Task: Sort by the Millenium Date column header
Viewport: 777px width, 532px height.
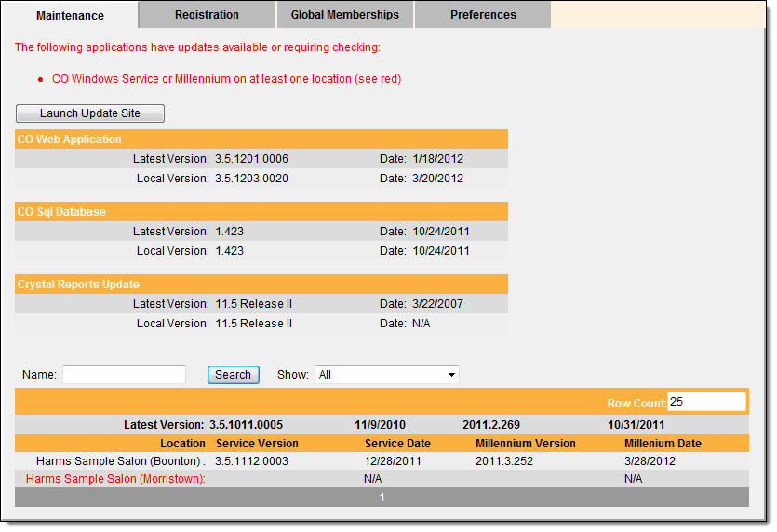Action: pyautogui.click(x=663, y=444)
